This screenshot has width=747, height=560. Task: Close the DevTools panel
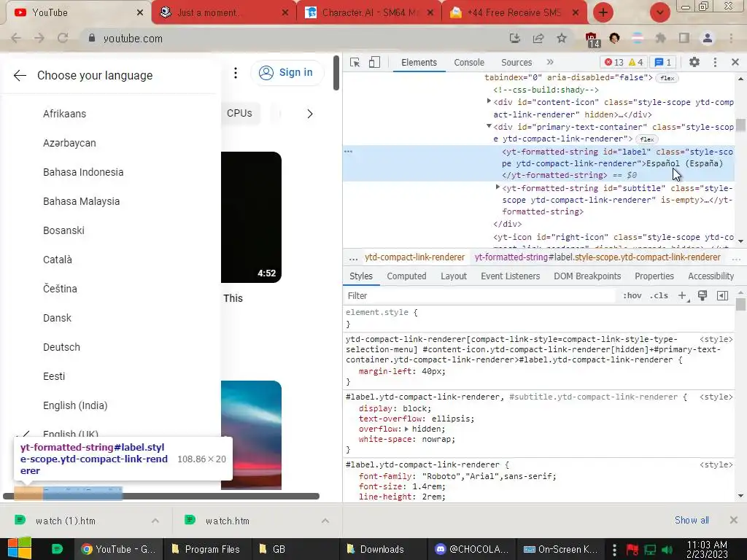point(735,62)
